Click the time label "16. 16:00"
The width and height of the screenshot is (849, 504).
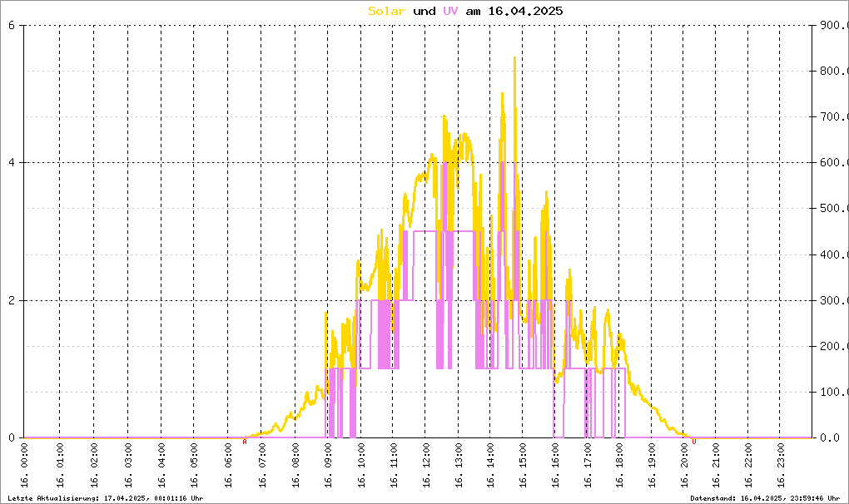pyautogui.click(x=555, y=465)
